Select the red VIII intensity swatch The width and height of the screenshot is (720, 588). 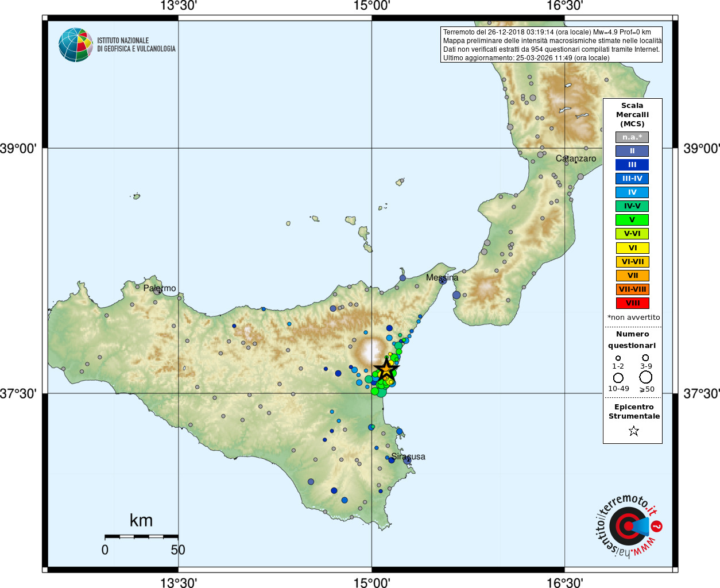[632, 303]
